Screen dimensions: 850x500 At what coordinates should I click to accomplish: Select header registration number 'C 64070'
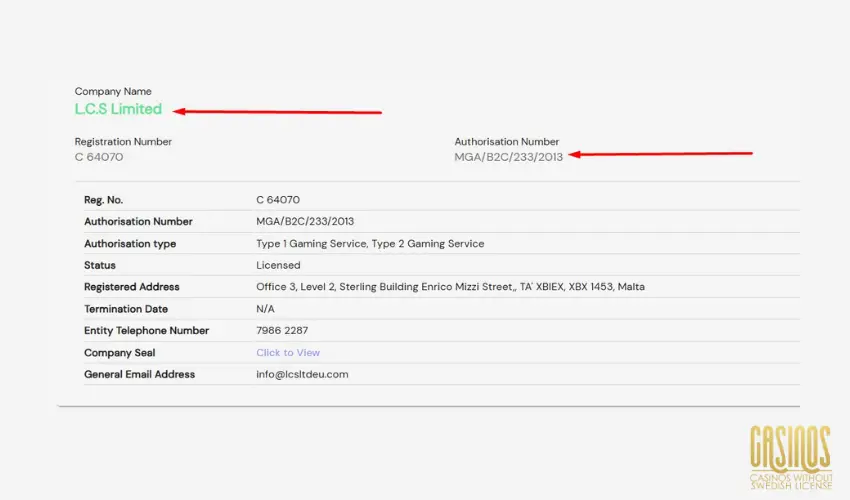point(99,157)
